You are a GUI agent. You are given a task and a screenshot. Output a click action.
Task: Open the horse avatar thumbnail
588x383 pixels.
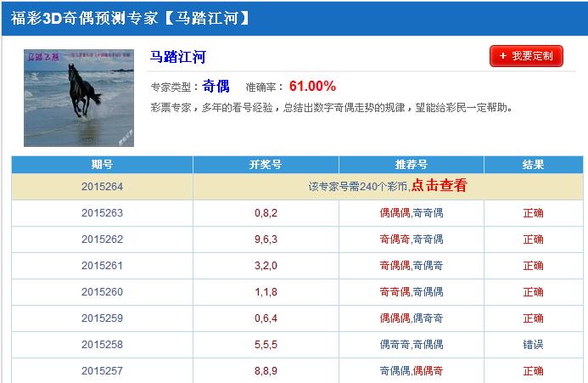[x=79, y=98]
